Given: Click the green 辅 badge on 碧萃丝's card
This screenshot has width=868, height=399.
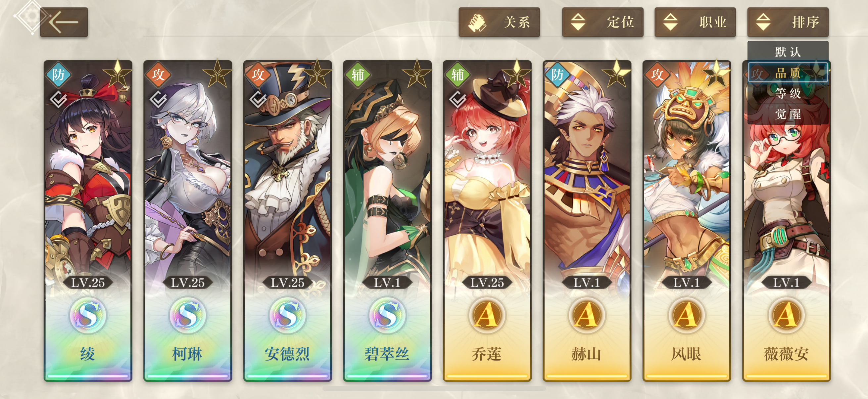Looking at the screenshot, I should click(358, 74).
